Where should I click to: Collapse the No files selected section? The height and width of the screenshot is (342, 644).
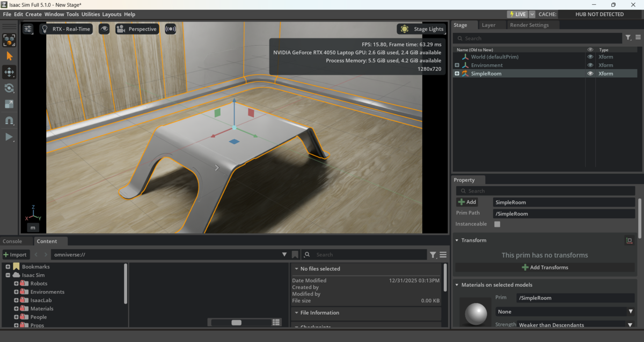pos(296,269)
